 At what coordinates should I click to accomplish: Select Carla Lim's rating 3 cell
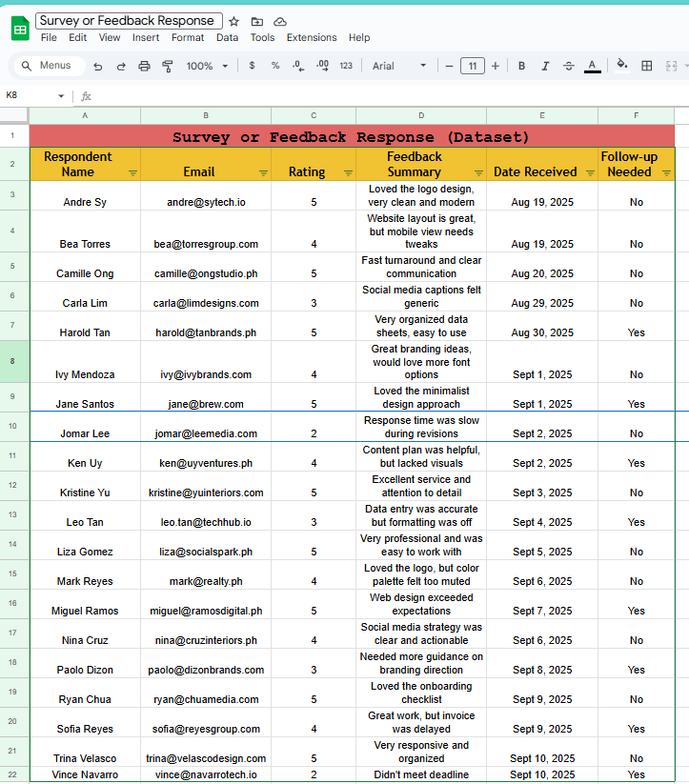314,297
